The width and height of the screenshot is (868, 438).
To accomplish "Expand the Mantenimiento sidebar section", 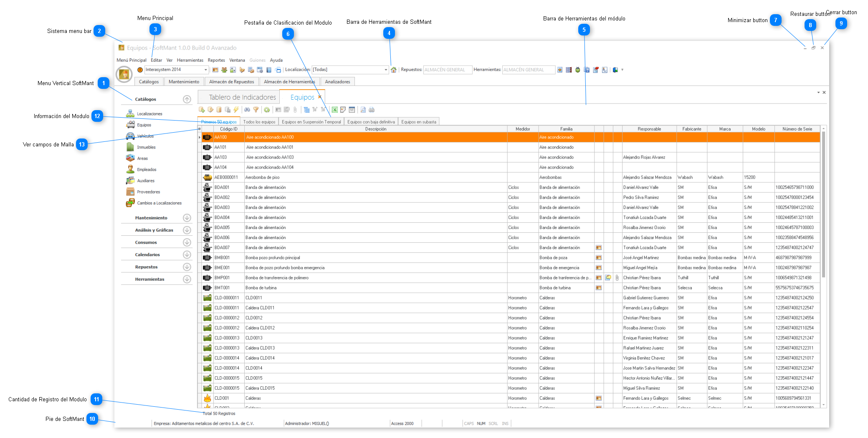I will pos(187,218).
